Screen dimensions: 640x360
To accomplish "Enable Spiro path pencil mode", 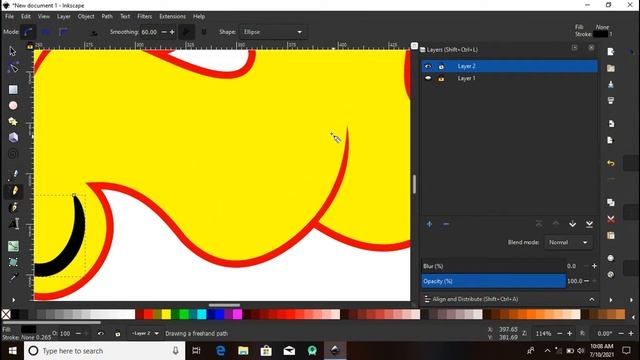I will [x=45, y=32].
